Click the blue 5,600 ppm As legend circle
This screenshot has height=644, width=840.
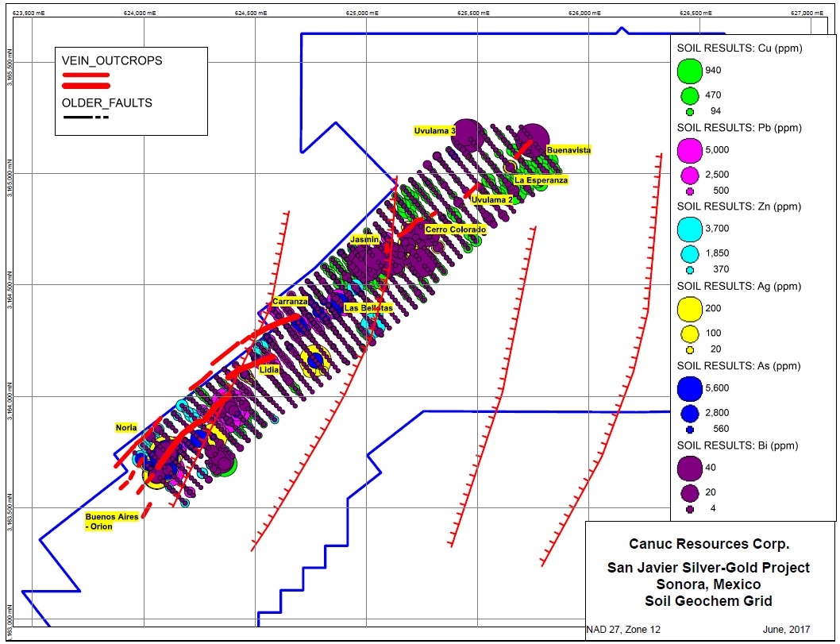coord(689,388)
